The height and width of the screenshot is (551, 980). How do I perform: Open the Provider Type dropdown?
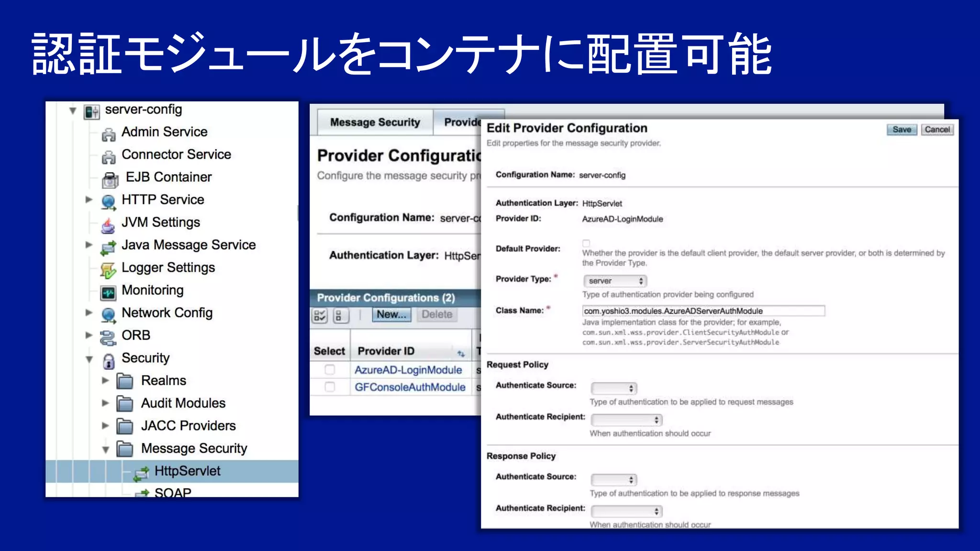(x=615, y=281)
